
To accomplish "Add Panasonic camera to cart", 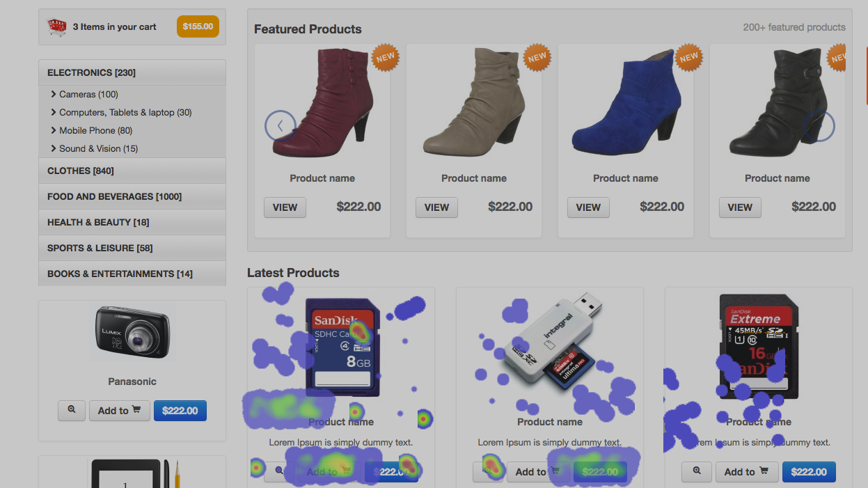I will click(x=119, y=411).
